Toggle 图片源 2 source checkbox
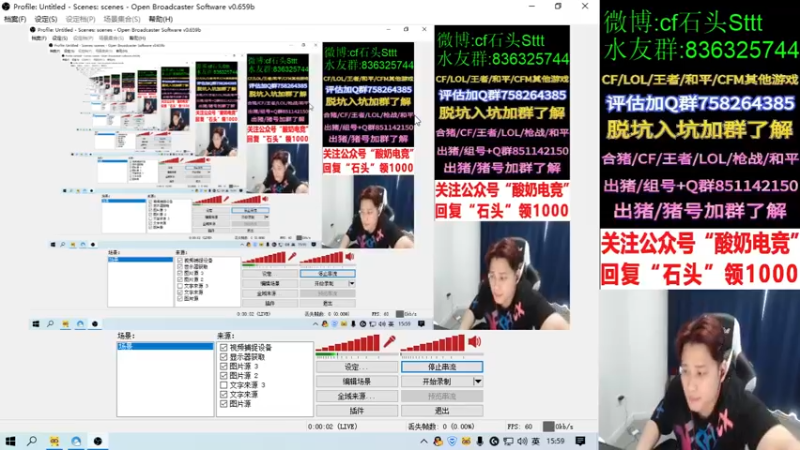800x450 pixels. [223, 376]
